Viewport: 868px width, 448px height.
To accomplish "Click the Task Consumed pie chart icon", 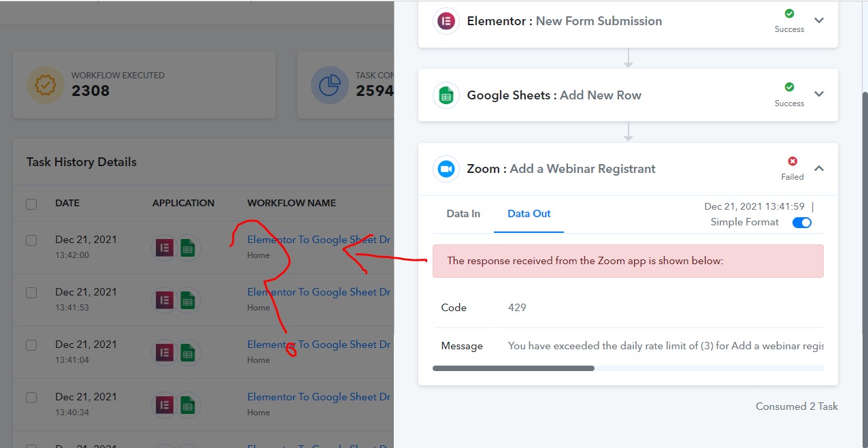I will [x=330, y=85].
